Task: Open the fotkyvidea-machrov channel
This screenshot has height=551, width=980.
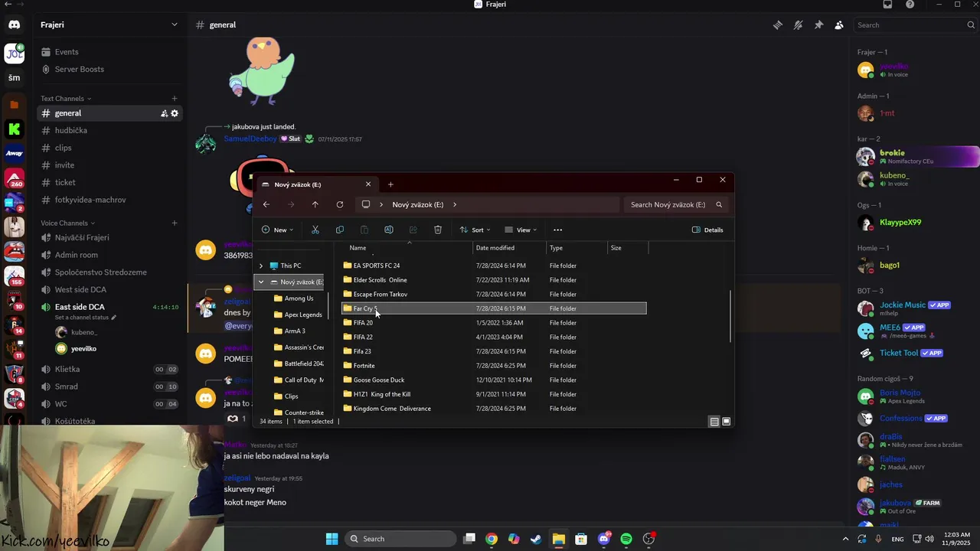Action: pyautogui.click(x=109, y=200)
